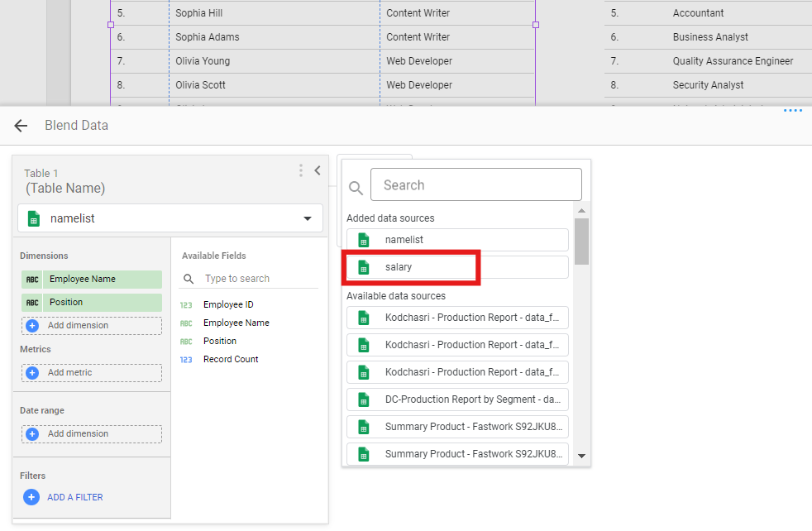Image resolution: width=812 pixels, height=531 pixels.
Task: Click the data source Search input
Action: 475,185
